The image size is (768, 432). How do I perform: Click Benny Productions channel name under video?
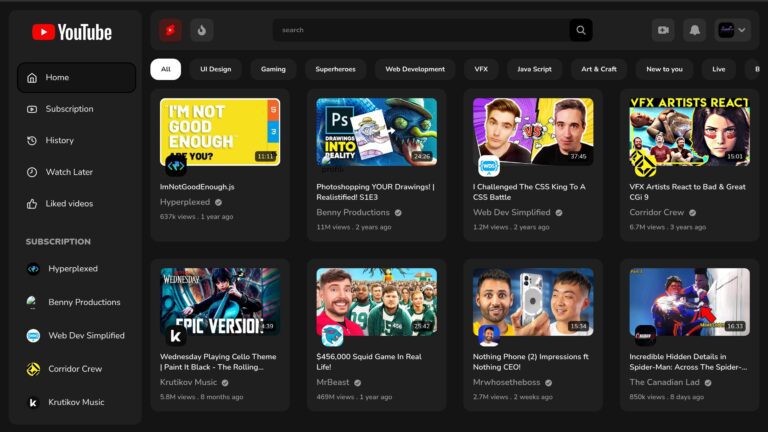(x=353, y=213)
